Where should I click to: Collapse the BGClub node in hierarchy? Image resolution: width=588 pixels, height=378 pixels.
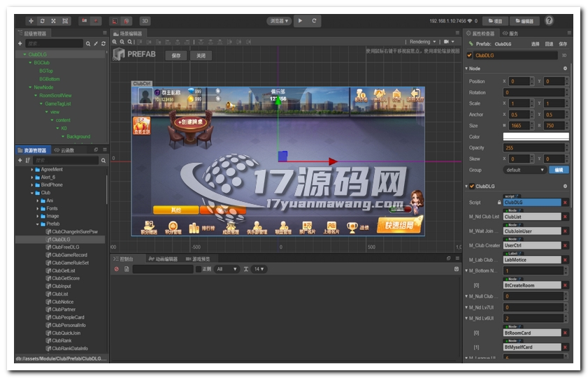pos(30,63)
